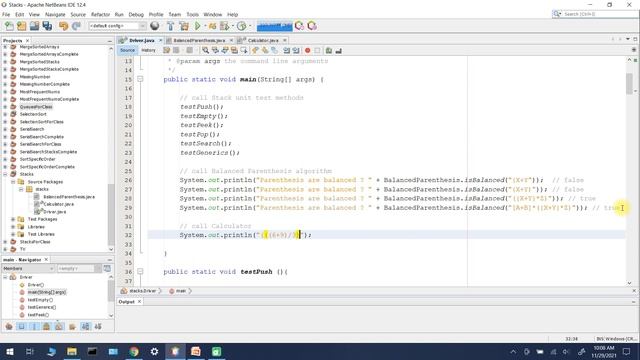Click the History view button
640x360 pixels.
(148, 50)
